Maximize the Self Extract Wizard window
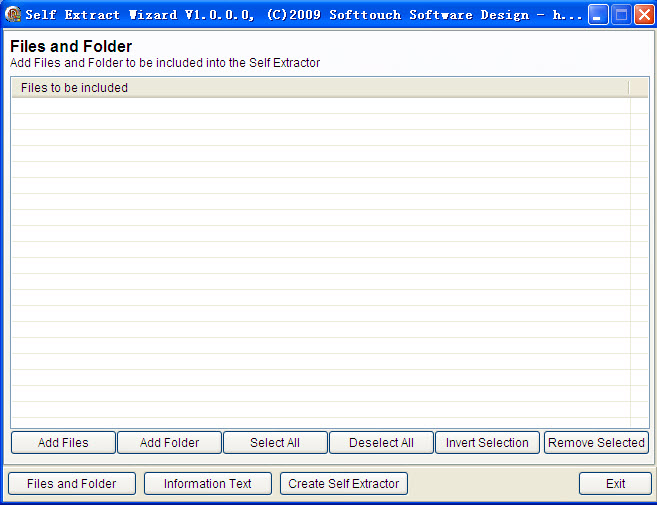The width and height of the screenshot is (657, 506). pyautogui.click(x=620, y=15)
